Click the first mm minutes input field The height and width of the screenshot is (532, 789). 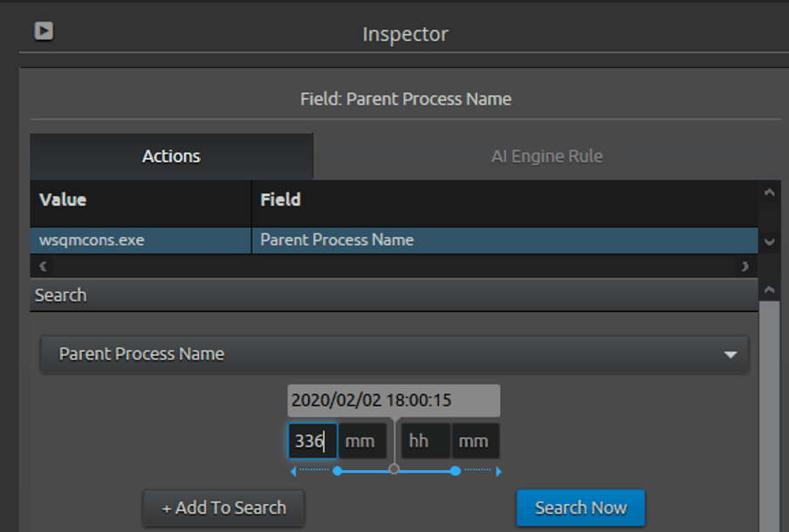coord(360,441)
